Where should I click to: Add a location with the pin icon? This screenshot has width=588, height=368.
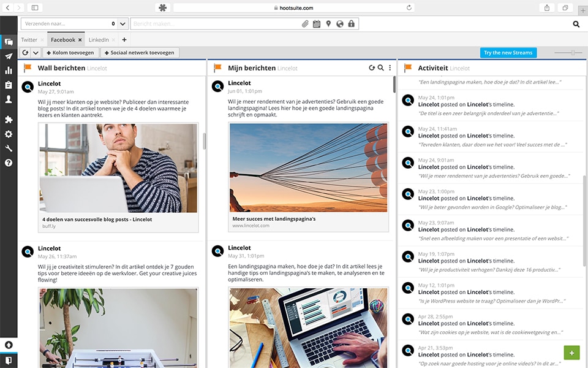tap(328, 24)
